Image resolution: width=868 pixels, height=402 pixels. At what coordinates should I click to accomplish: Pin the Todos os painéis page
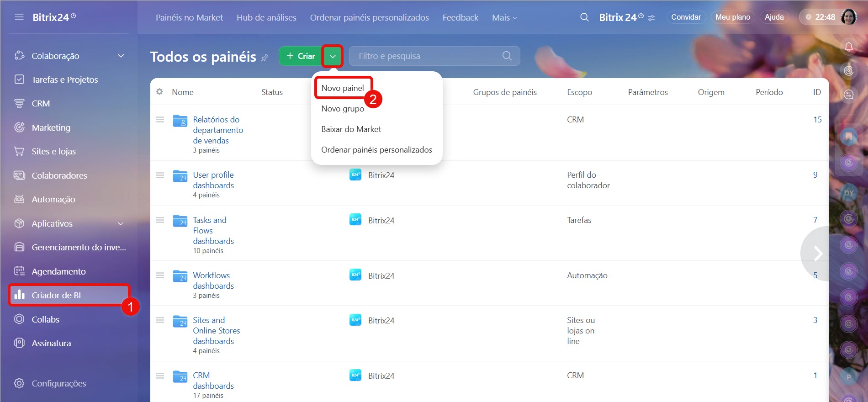click(265, 58)
